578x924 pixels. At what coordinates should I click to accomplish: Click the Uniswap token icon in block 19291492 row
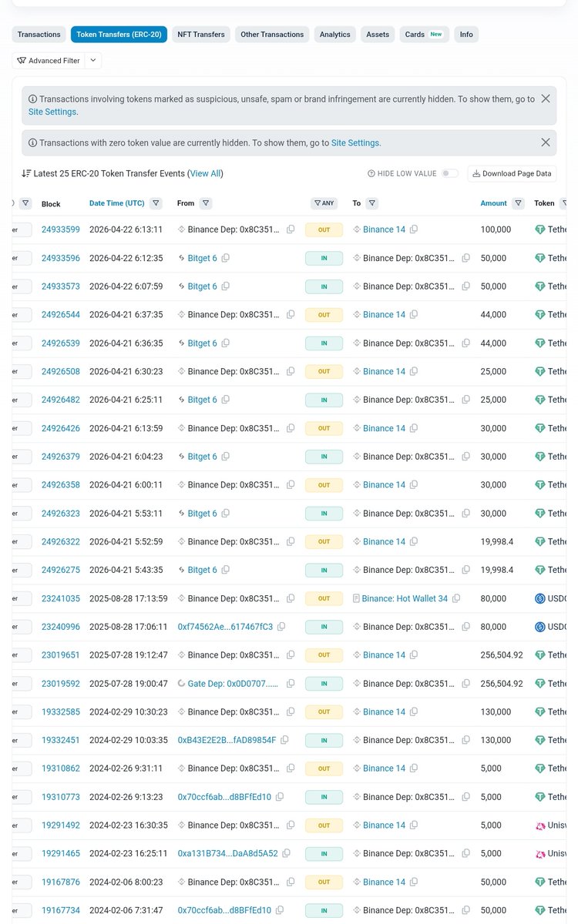click(x=539, y=825)
